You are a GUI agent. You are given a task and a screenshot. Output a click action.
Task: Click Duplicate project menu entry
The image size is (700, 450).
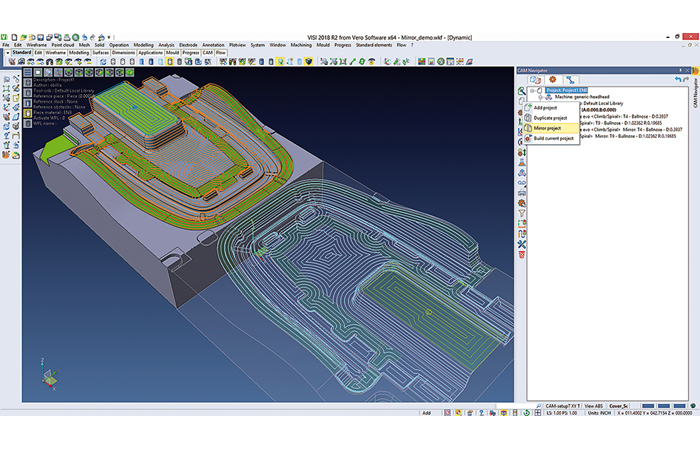(x=551, y=118)
